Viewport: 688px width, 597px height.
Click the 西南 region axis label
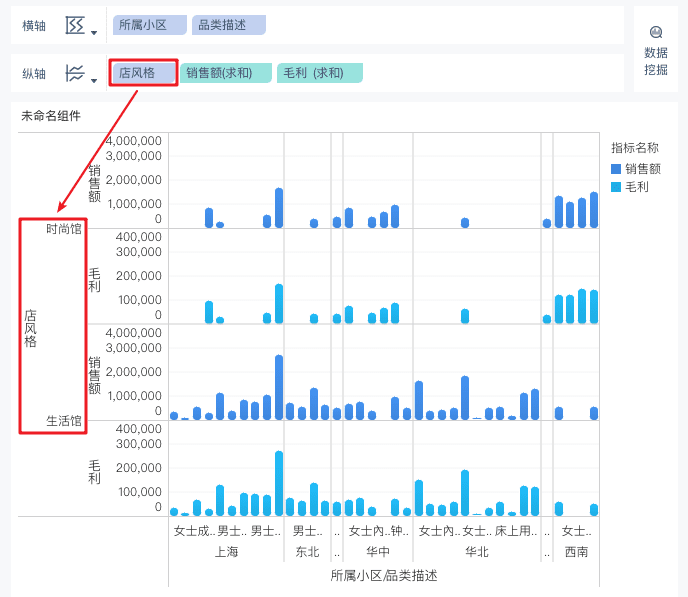click(x=576, y=552)
